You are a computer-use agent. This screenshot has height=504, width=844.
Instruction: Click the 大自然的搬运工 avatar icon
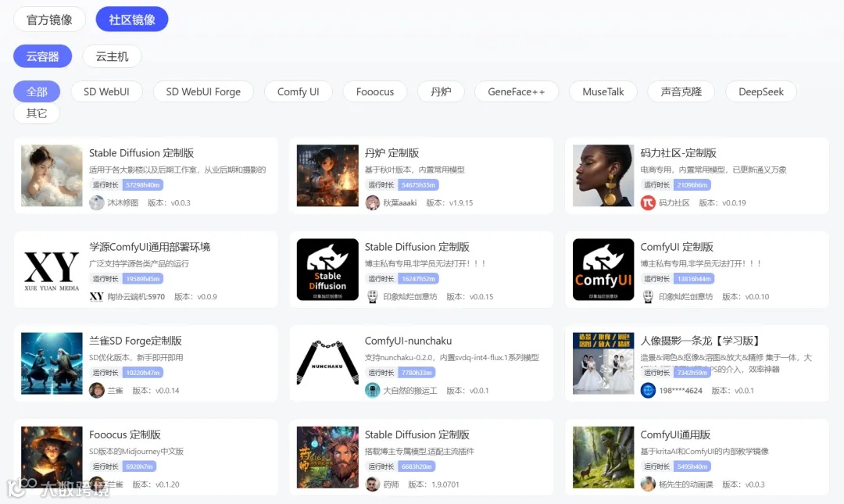(373, 391)
